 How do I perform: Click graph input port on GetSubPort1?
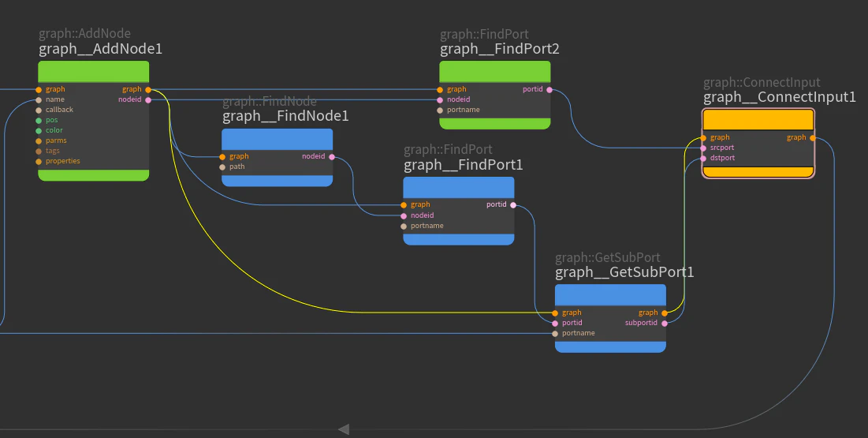click(x=555, y=313)
